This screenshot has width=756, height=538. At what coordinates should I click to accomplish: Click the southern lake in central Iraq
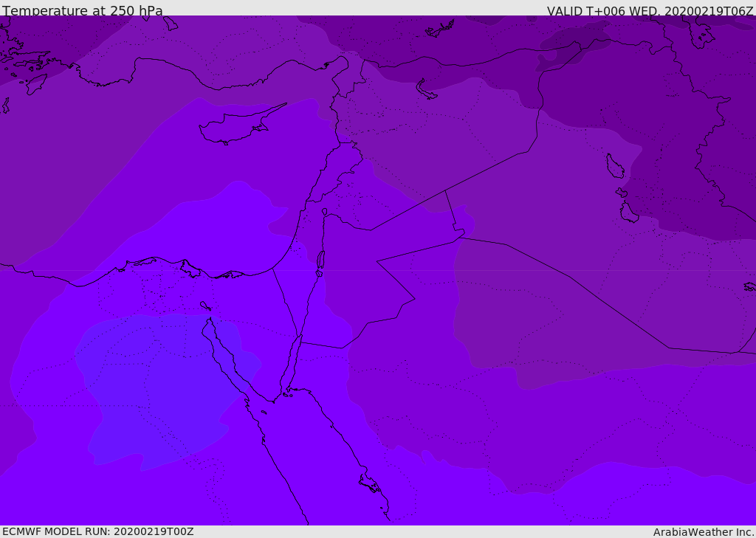pos(628,213)
